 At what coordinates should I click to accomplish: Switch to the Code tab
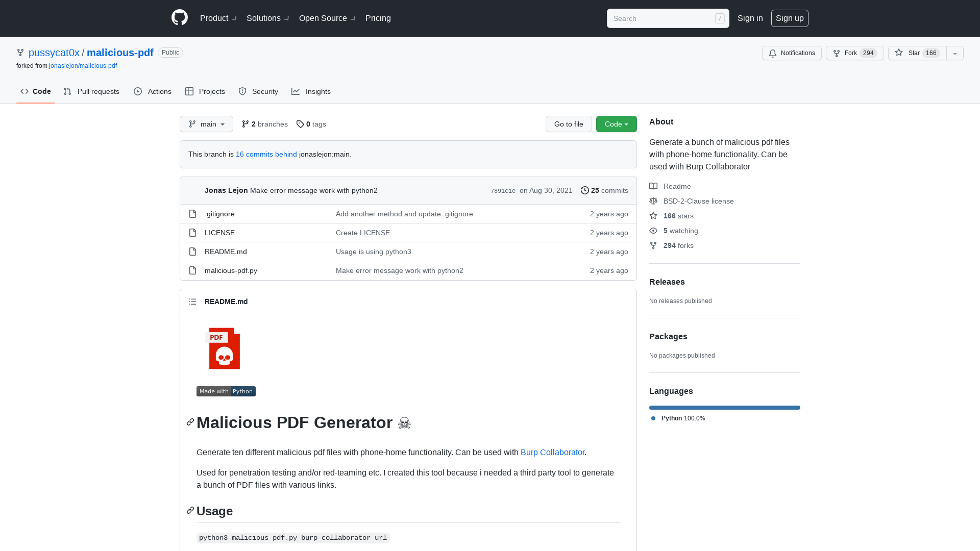[x=36, y=91]
